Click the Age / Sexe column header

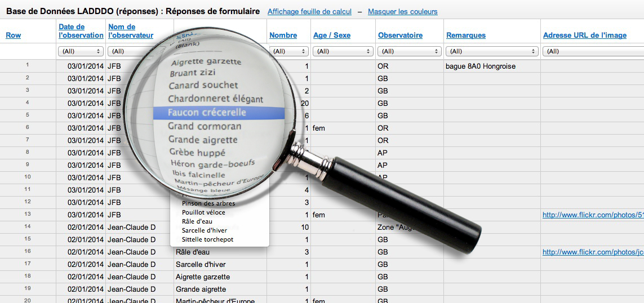[x=331, y=35]
